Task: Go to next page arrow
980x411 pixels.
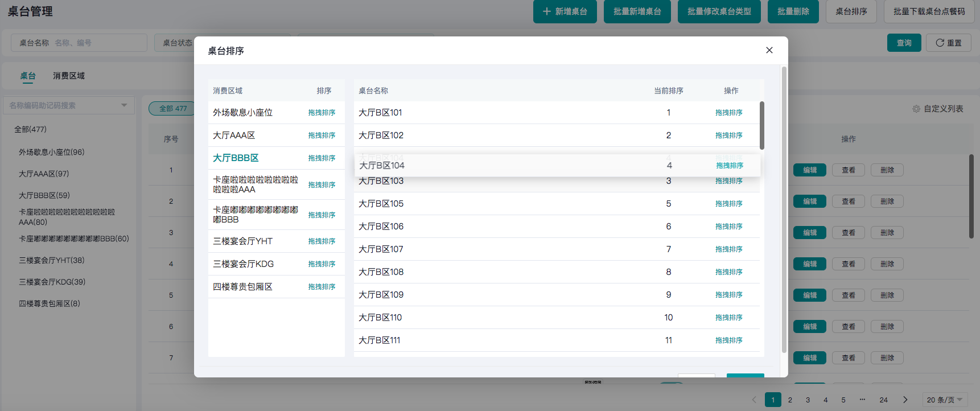Action: [x=905, y=400]
